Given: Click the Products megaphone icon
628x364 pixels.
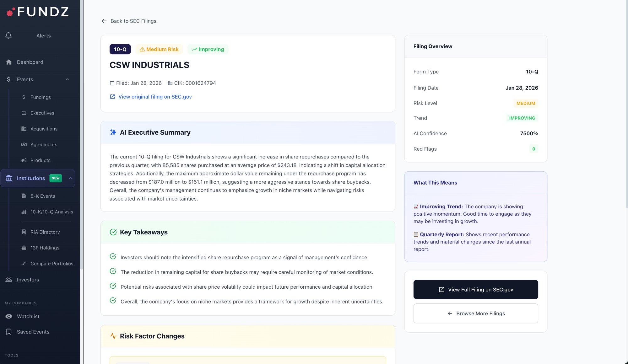Looking at the screenshot, I should tap(24, 160).
